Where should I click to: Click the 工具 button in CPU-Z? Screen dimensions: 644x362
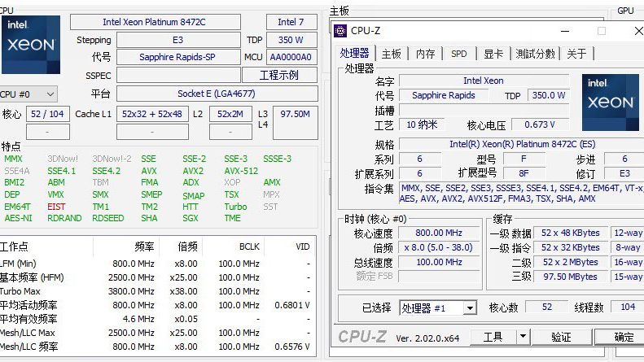click(493, 337)
